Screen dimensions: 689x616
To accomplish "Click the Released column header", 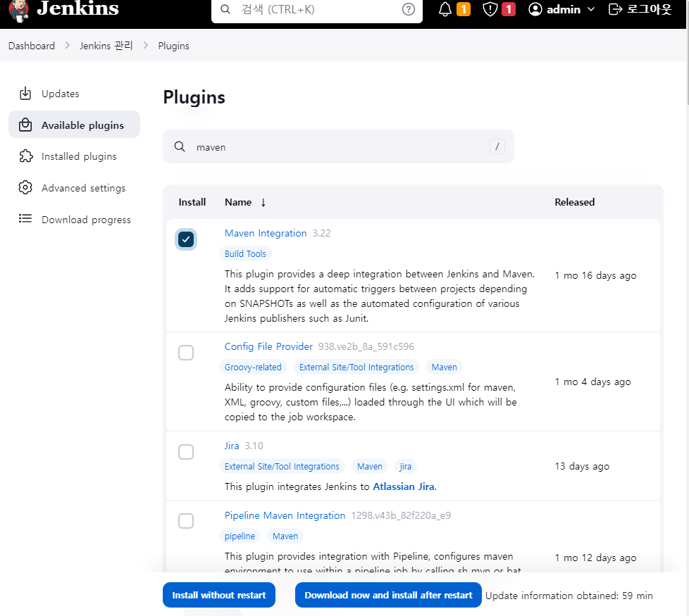I will click(574, 202).
